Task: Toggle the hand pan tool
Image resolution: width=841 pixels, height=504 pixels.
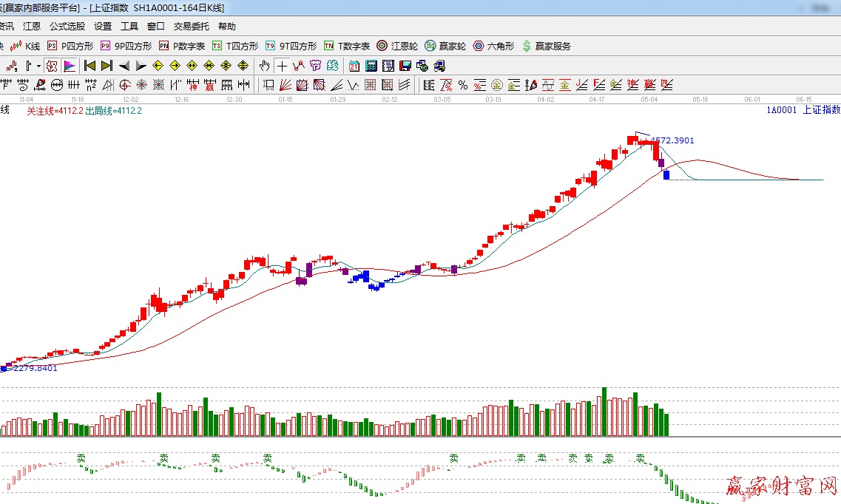Action: pos(265,66)
